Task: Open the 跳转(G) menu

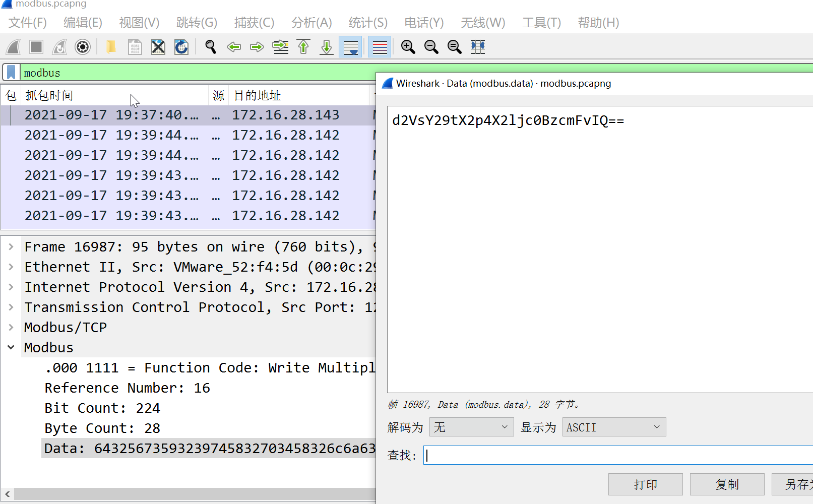Action: click(x=197, y=23)
